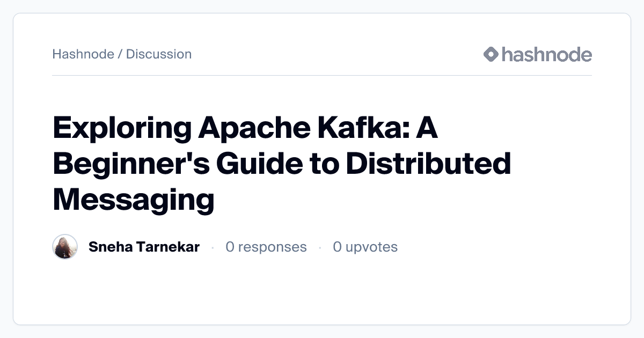Click the word Exploring in the title
This screenshot has height=338, width=644.
(122, 130)
